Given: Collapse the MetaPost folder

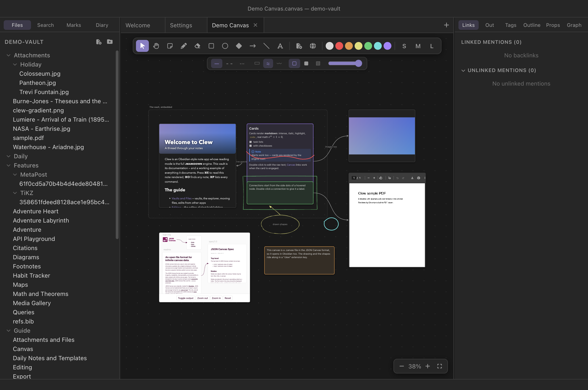Looking at the screenshot, I should 15,175.
